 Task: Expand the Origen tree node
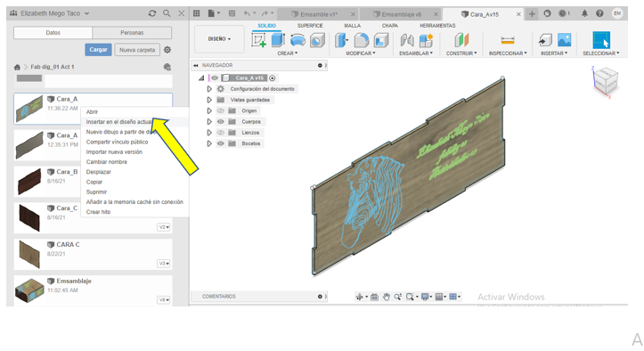coord(209,110)
